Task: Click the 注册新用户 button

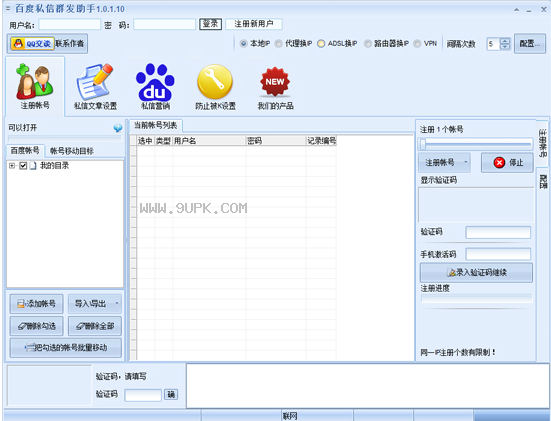Action: point(253,24)
